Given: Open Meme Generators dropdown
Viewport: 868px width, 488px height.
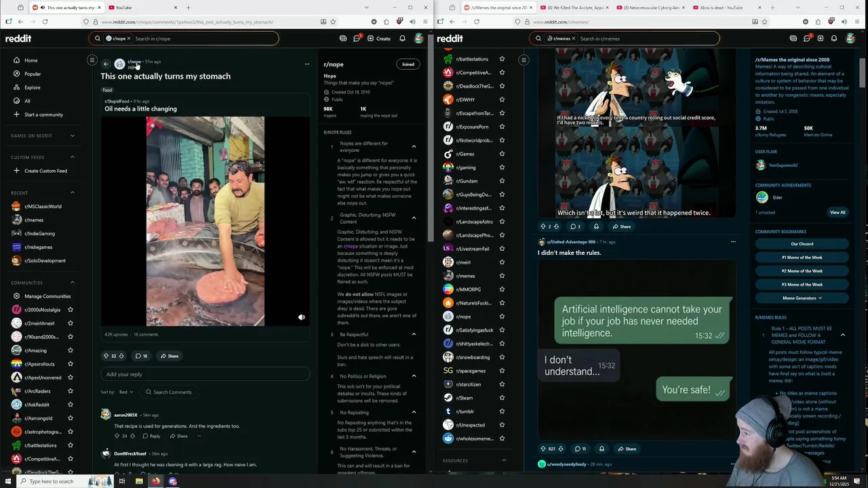Looking at the screenshot, I should (x=802, y=298).
